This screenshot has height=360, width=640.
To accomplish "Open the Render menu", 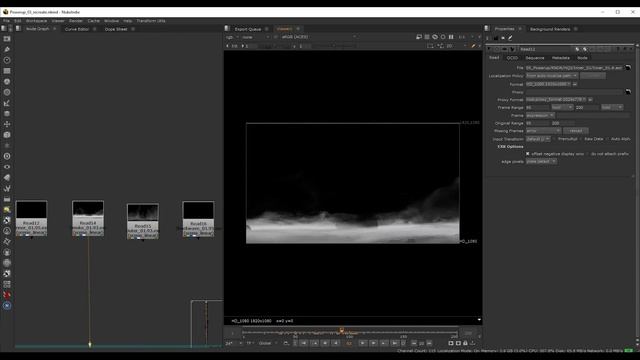I will tap(76, 21).
